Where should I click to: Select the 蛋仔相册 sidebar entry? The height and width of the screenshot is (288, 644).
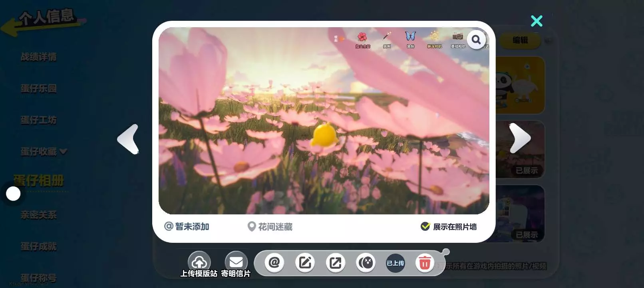click(39, 181)
